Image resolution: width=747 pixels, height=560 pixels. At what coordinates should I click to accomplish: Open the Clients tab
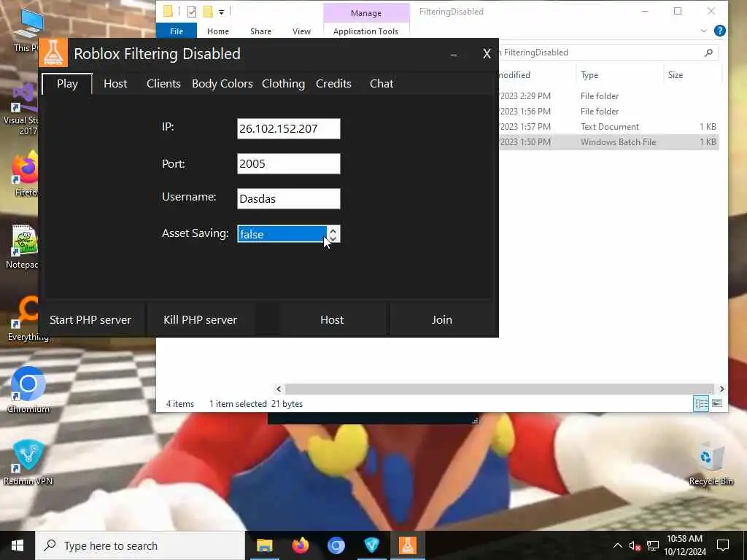[x=163, y=84]
